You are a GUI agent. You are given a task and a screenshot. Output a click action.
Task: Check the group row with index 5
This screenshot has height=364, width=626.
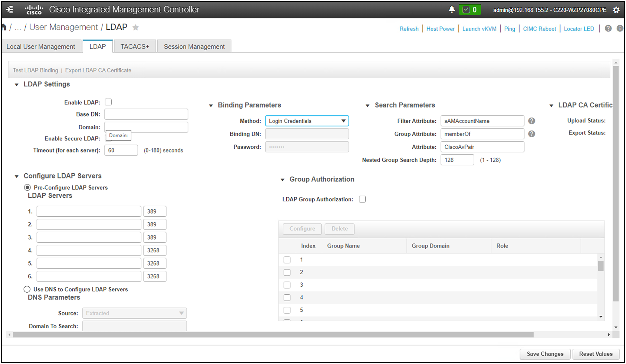point(287,310)
